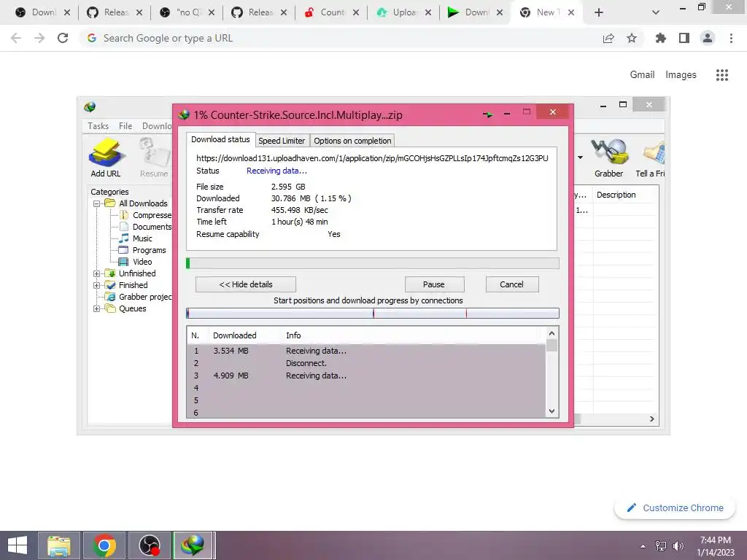Select the Documents category icon

[x=124, y=227]
